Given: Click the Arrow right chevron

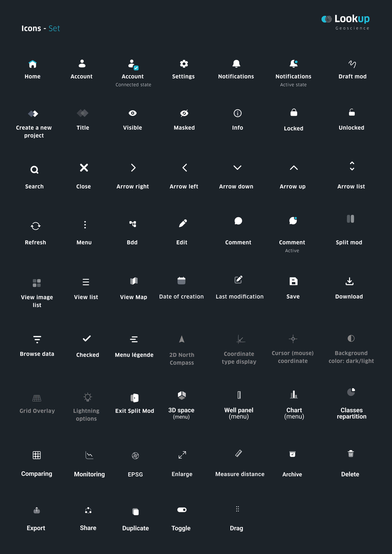Looking at the screenshot, I should tap(133, 168).
